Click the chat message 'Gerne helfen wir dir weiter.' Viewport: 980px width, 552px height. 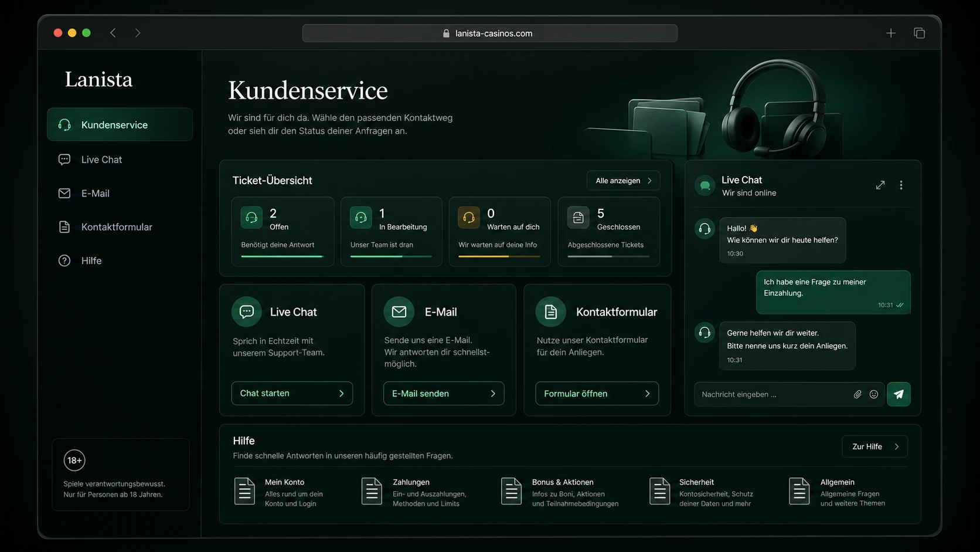(x=787, y=346)
